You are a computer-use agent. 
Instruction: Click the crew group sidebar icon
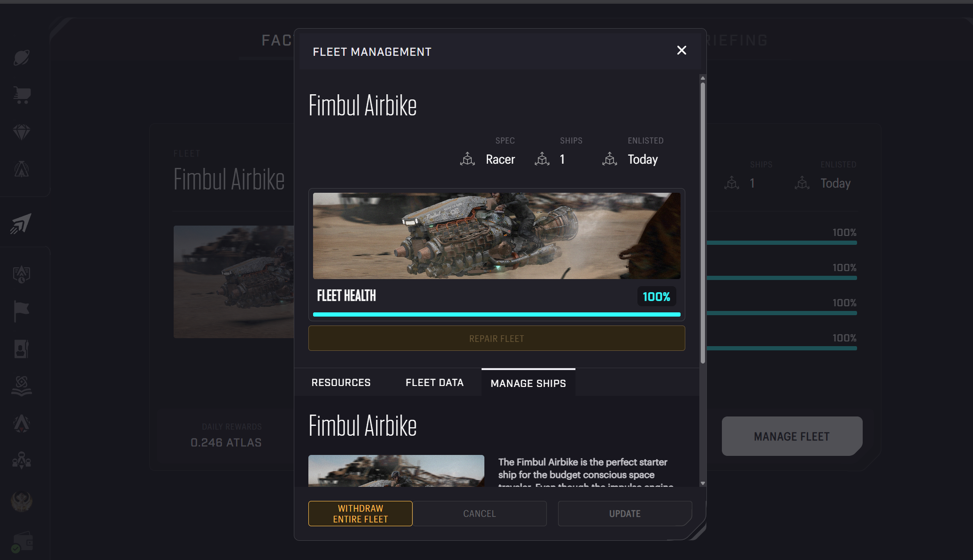[22, 460]
